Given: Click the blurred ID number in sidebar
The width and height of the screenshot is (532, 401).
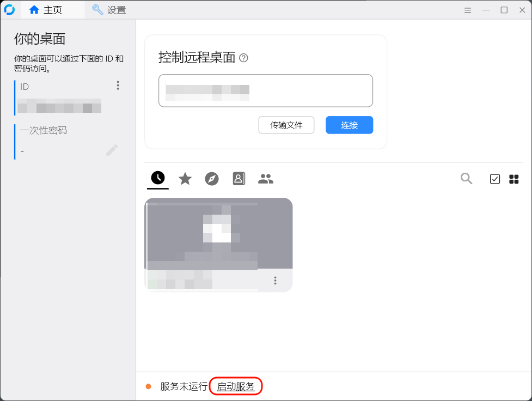Looking at the screenshot, I should pos(59,106).
